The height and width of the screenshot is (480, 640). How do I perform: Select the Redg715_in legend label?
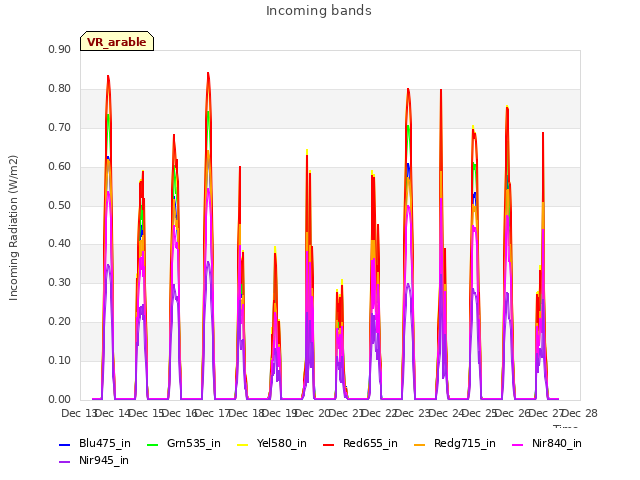click(x=465, y=443)
